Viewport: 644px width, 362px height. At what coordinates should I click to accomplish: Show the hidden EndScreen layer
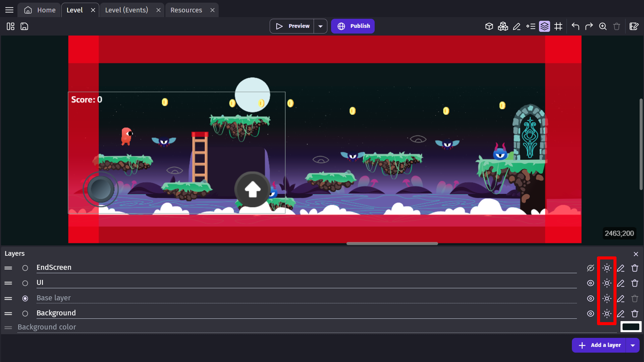(590, 268)
